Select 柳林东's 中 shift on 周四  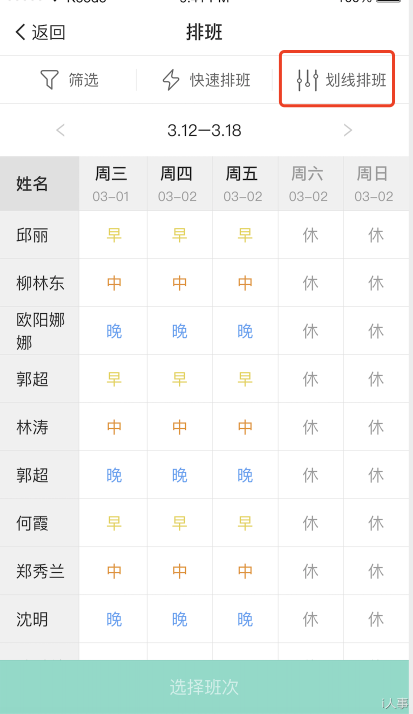pos(179,283)
